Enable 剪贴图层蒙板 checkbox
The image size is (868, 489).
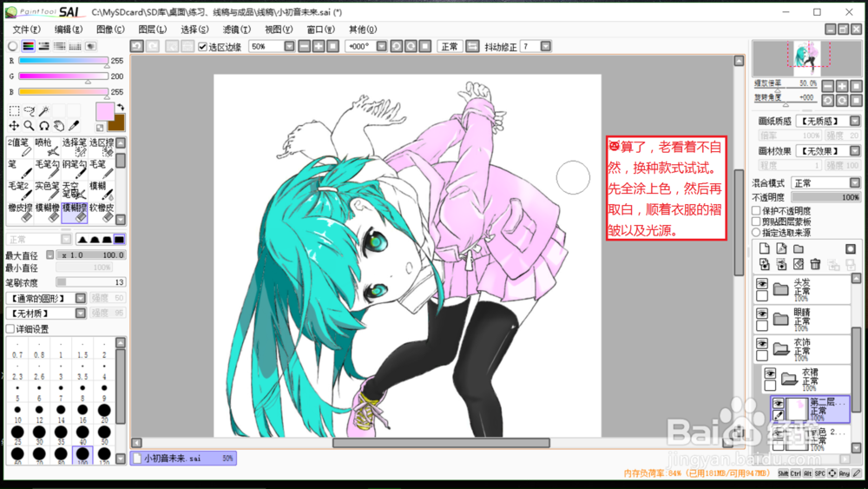point(756,221)
